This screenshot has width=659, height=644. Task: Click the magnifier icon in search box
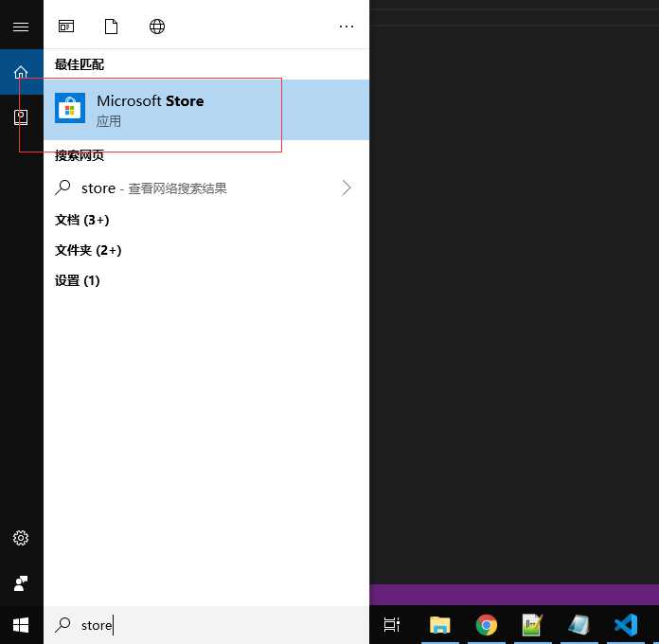[62, 625]
